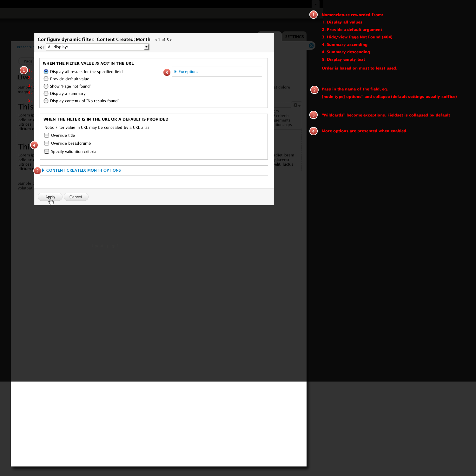Check Override breadcrumb option
Image resolution: width=476 pixels, height=476 pixels.
pyautogui.click(x=47, y=143)
